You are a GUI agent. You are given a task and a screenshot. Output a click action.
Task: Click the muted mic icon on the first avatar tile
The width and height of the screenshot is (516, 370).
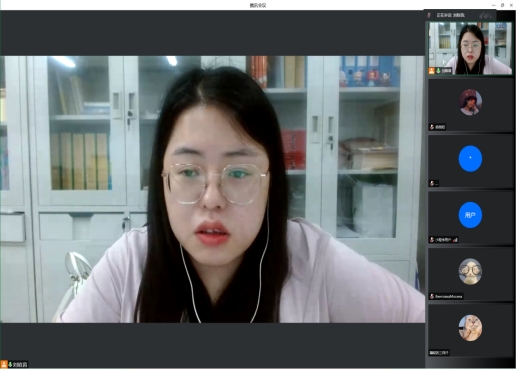[432, 127]
